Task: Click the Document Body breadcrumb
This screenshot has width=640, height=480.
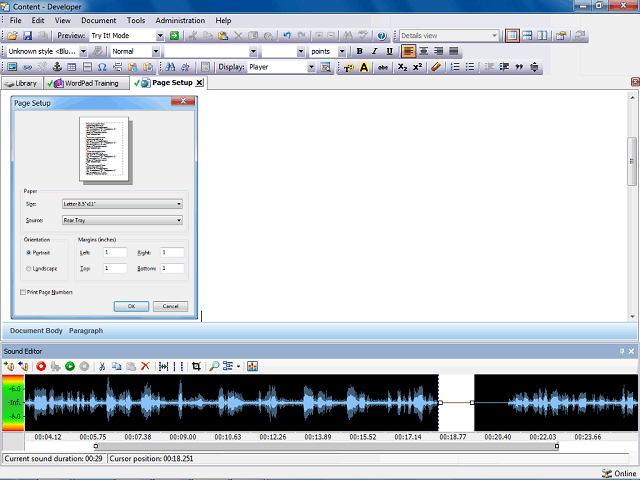Action: pyautogui.click(x=36, y=331)
